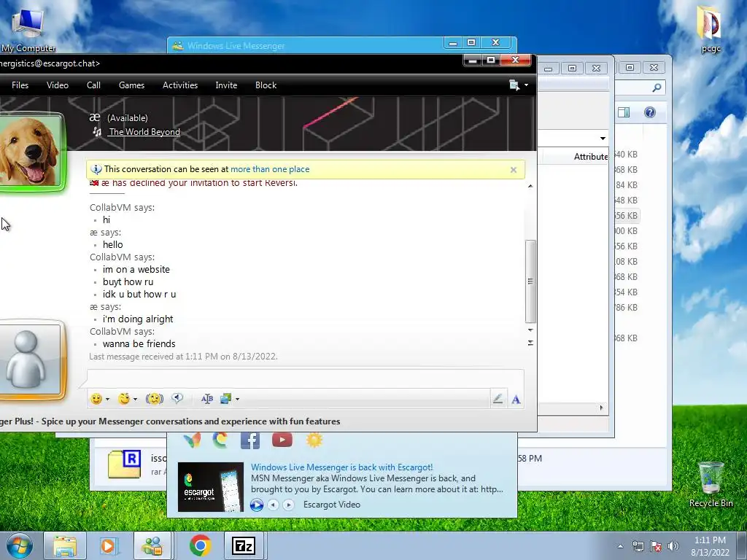The height and width of the screenshot is (560, 747).
Task: Click the scroll up arrow in chat history
Action: [x=530, y=186]
